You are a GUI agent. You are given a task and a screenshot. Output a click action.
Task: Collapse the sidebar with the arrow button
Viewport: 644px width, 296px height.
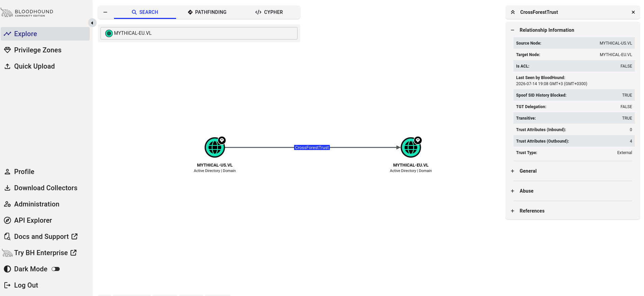pos(92,23)
